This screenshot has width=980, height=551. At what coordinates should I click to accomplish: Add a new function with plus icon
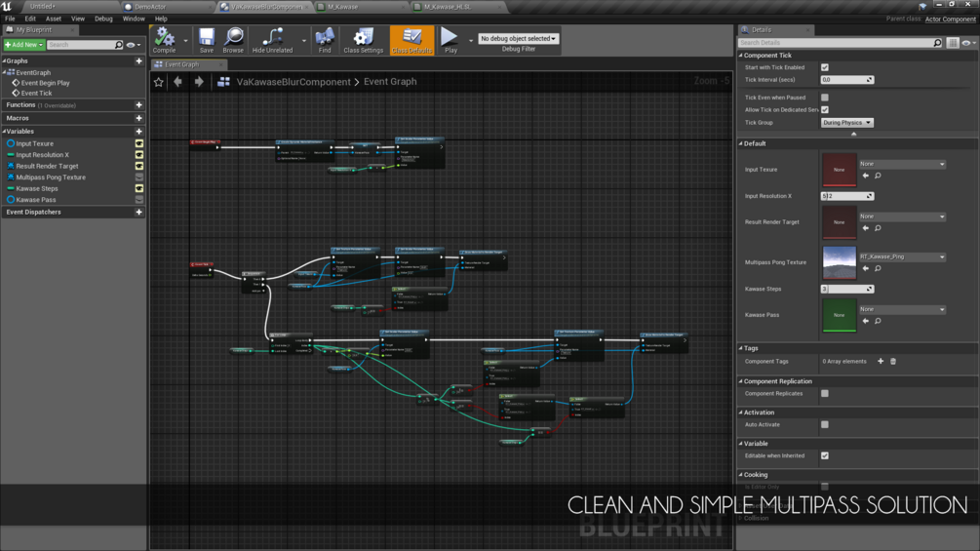tap(138, 105)
